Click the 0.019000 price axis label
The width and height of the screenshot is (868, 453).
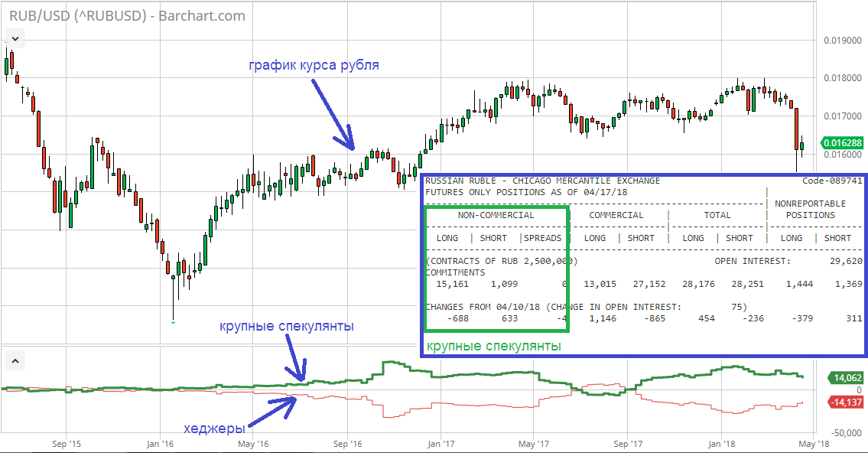click(x=843, y=41)
